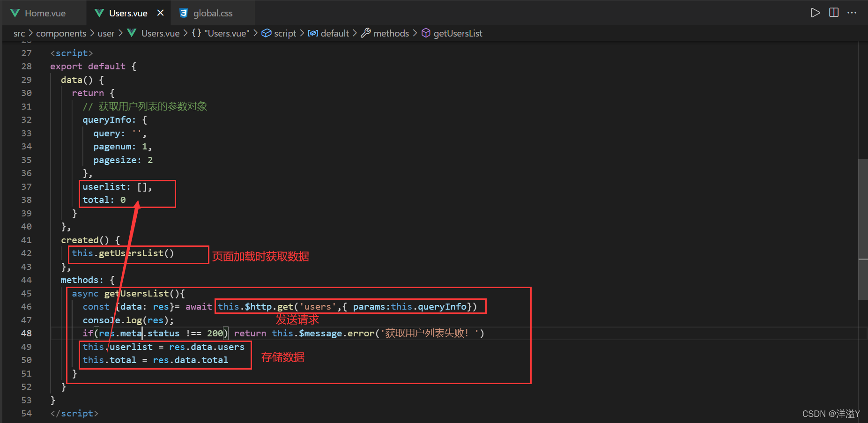
Task: Click the 'pagesize: 2' line
Action: click(123, 160)
